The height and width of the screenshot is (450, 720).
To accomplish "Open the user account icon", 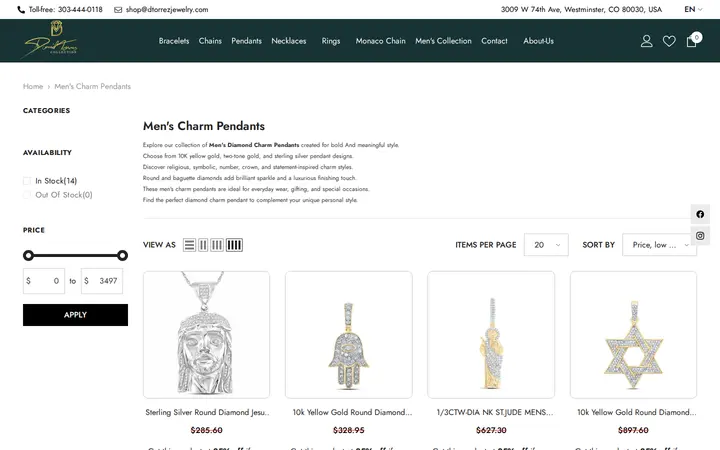I will tap(647, 41).
